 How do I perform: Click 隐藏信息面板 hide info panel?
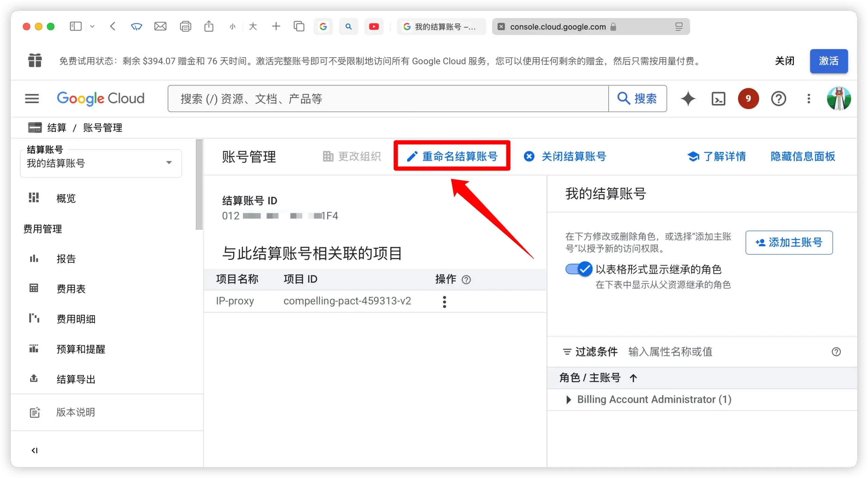(803, 156)
